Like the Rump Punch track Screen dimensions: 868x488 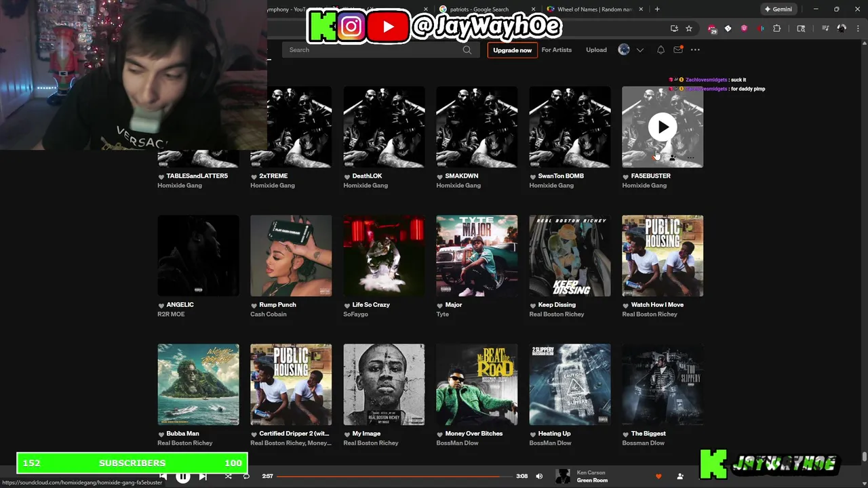pyautogui.click(x=254, y=305)
